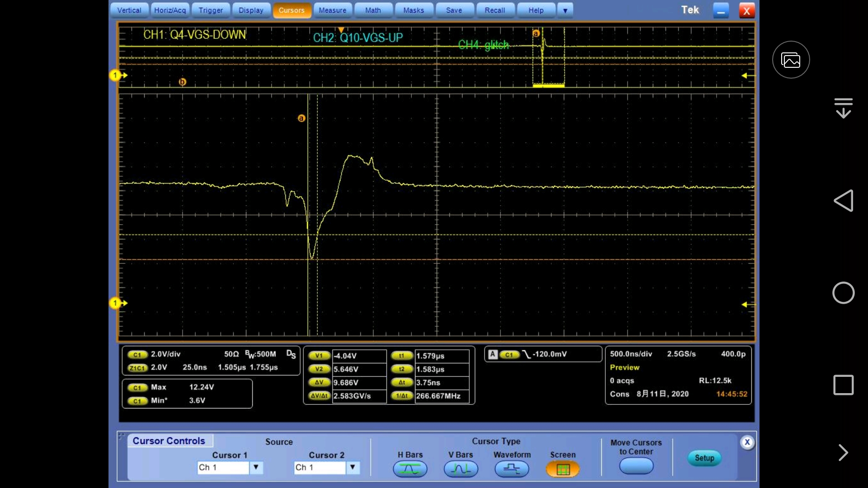Click the CH4: glitch label
The height and width of the screenshot is (488, 868).
point(483,45)
